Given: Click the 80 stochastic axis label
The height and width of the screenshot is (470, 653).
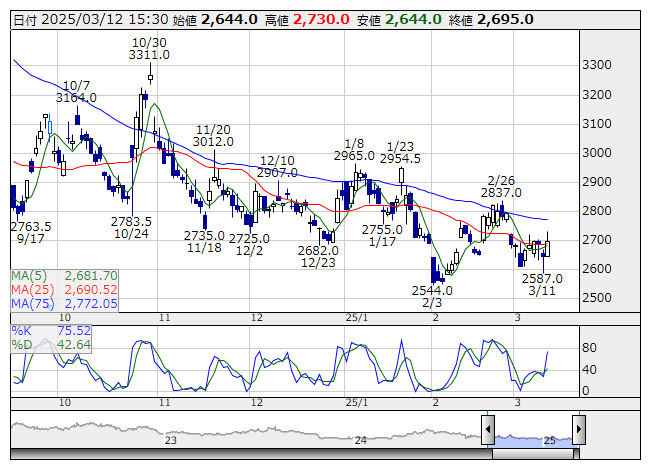Looking at the screenshot, I should click(x=589, y=348).
